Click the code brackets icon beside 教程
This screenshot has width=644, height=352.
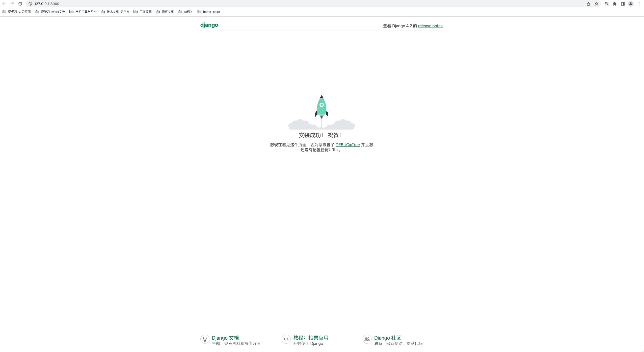tap(286, 339)
